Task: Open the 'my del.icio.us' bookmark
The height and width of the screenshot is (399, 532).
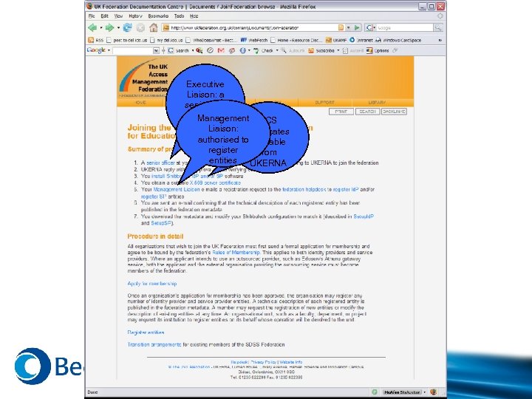Action: click(166, 40)
